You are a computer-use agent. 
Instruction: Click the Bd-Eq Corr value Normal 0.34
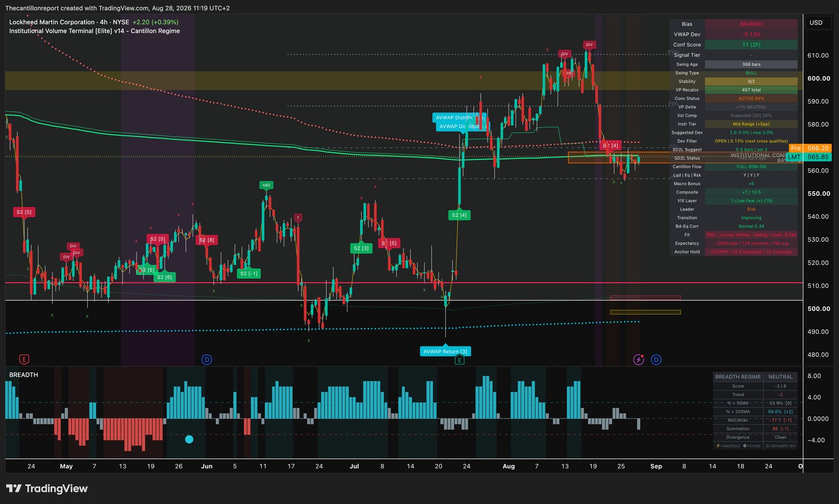click(751, 227)
